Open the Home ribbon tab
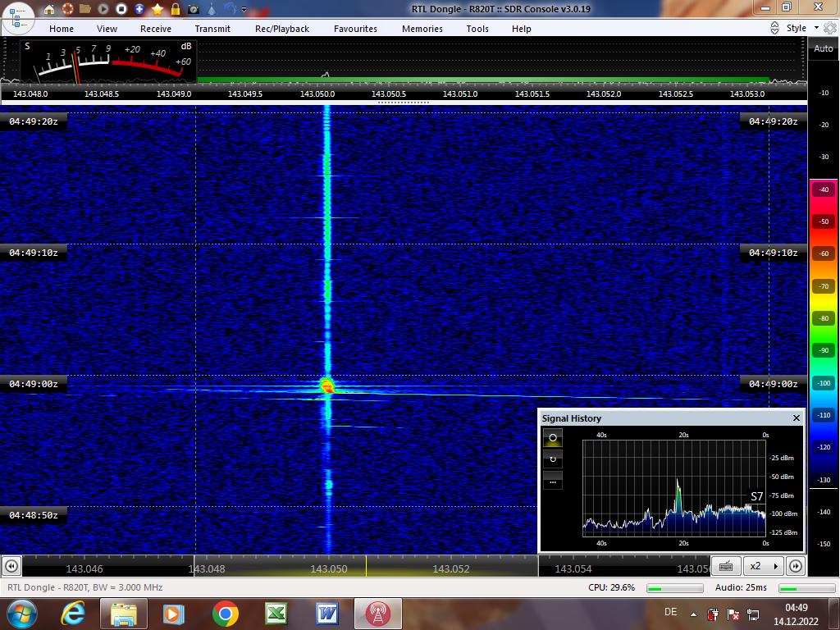 [62, 29]
